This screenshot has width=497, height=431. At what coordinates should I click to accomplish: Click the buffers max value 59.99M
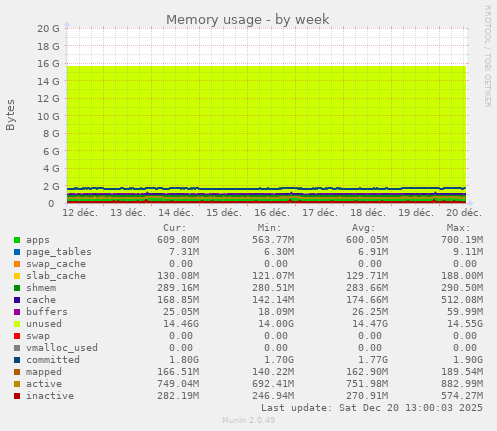[465, 312]
